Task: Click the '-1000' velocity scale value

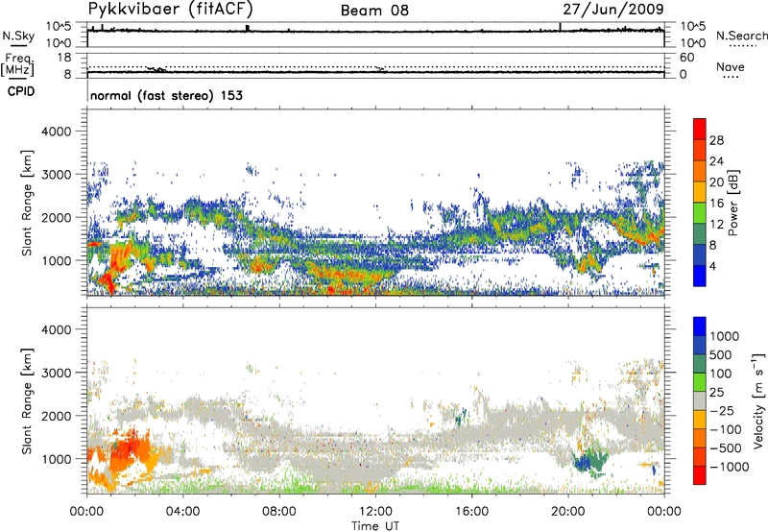Action: [730, 467]
